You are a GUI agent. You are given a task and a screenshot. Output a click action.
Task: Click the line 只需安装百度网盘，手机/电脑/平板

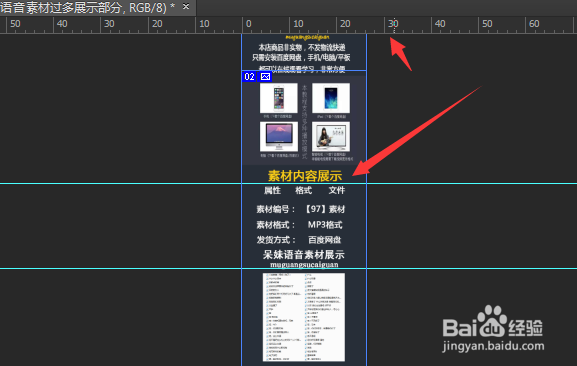301,57
